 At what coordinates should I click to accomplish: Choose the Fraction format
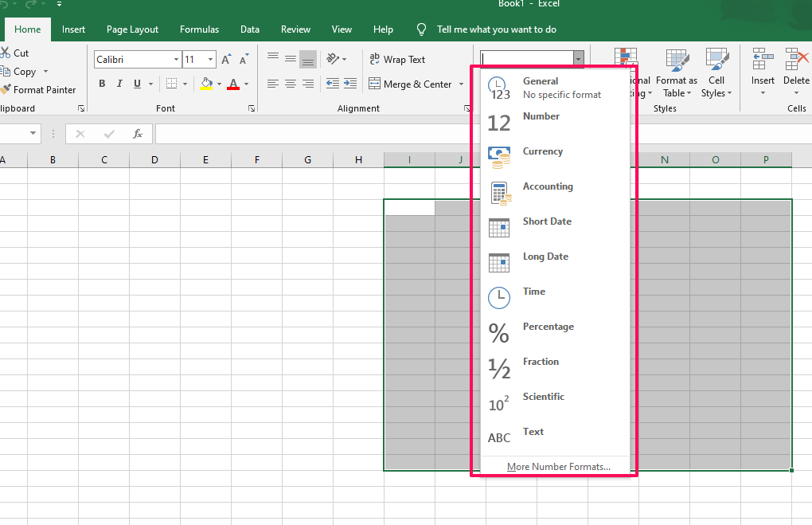pos(541,361)
